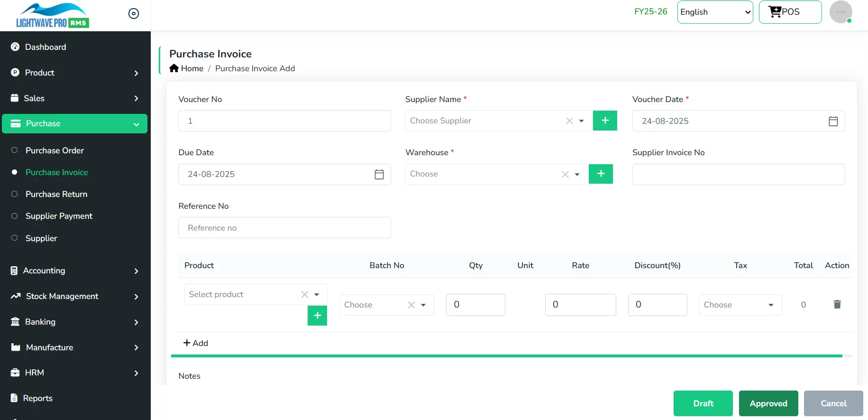The height and width of the screenshot is (420, 868).
Task: Click the add supplier plus button
Action: click(x=605, y=121)
